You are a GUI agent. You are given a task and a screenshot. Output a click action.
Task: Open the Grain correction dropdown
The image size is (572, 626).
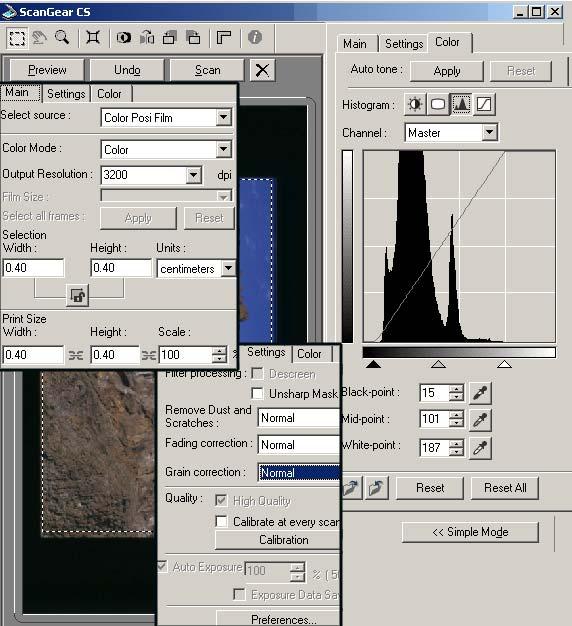click(299, 473)
